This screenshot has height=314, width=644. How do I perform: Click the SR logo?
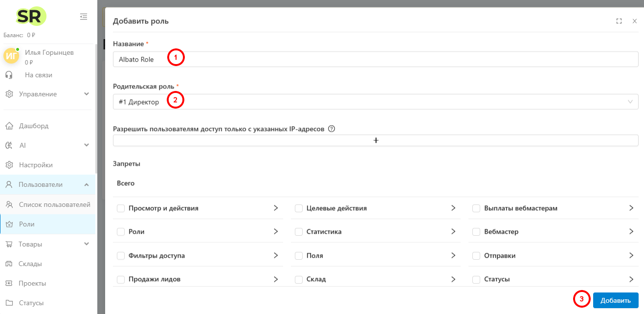click(x=31, y=17)
